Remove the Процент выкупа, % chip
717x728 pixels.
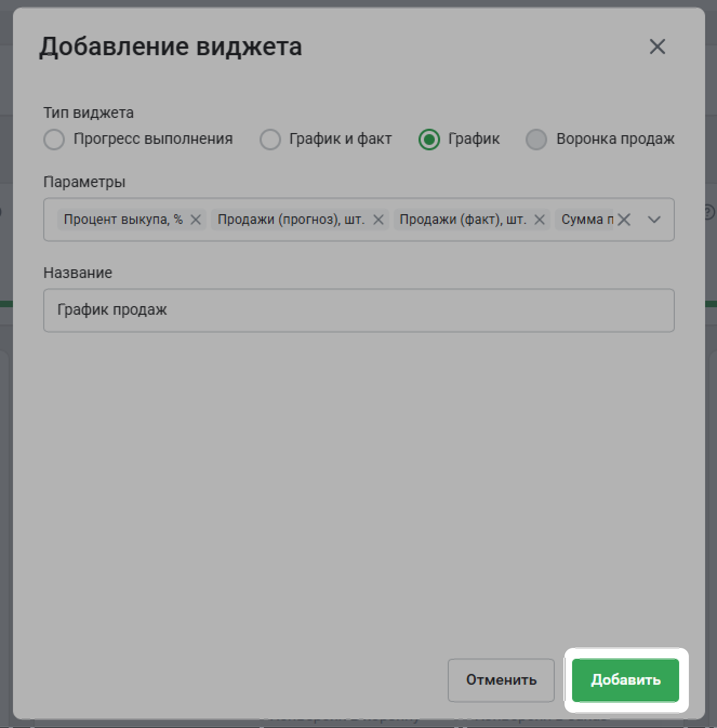tap(196, 220)
